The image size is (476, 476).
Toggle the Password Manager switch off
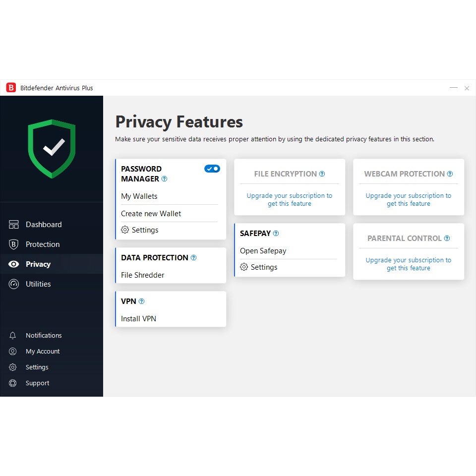point(212,169)
